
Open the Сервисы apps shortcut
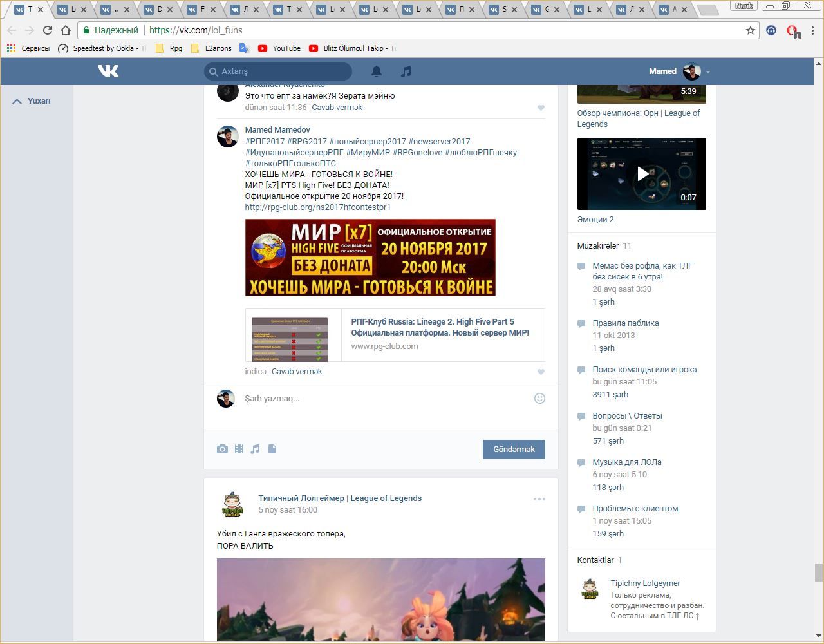coord(28,48)
